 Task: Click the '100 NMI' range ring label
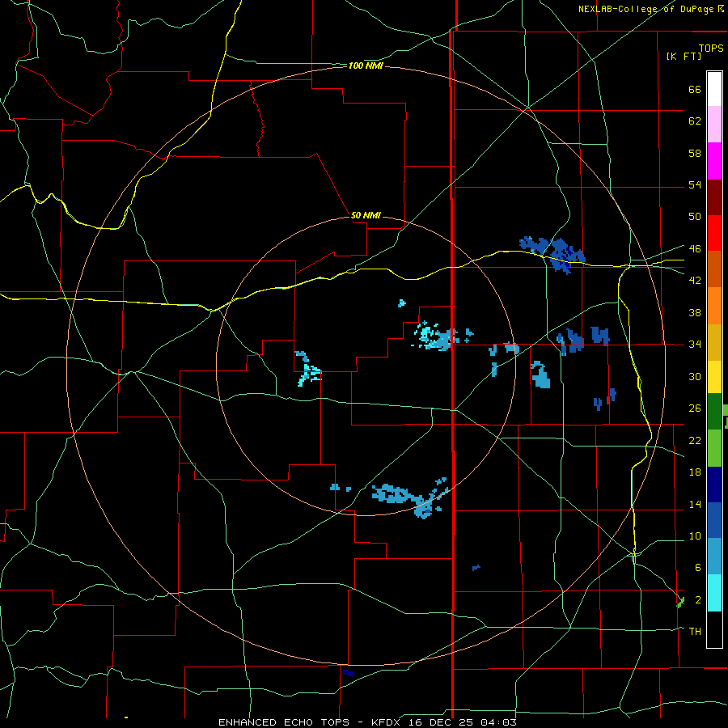pos(366,66)
